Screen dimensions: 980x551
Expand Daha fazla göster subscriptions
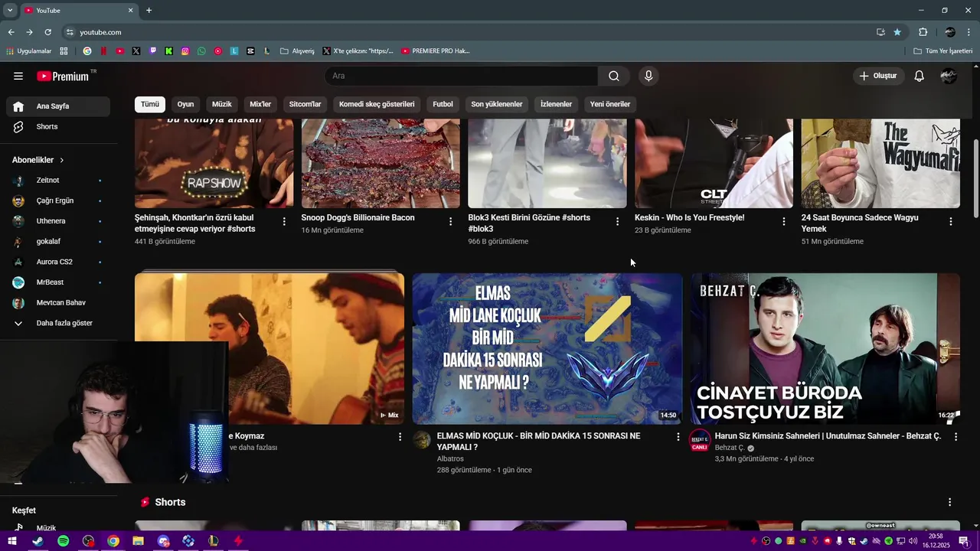point(58,323)
